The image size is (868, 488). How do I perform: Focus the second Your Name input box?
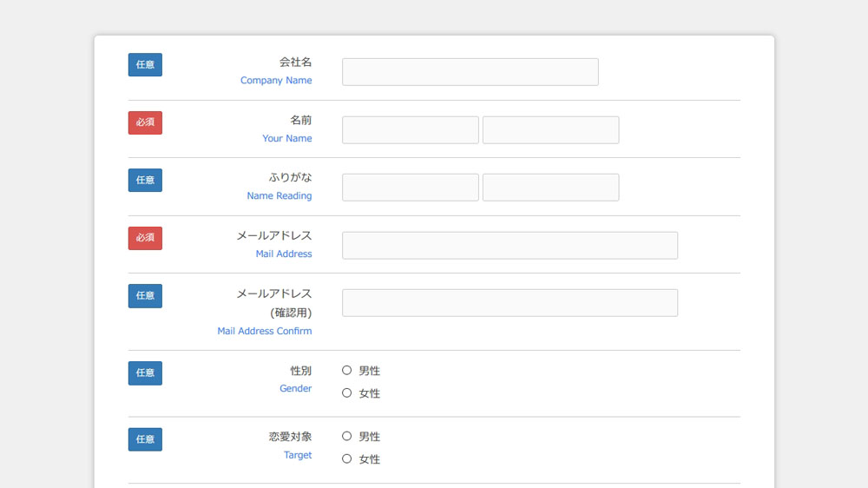pyautogui.click(x=551, y=130)
